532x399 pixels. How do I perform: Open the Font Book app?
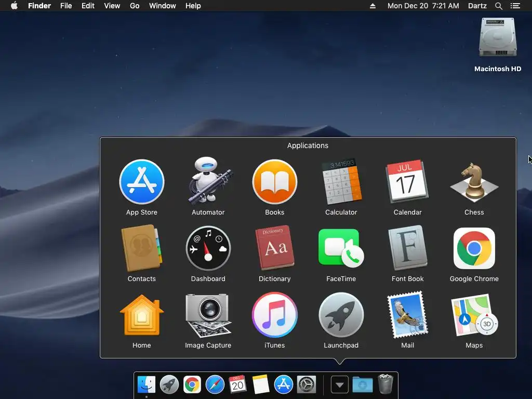pyautogui.click(x=407, y=248)
